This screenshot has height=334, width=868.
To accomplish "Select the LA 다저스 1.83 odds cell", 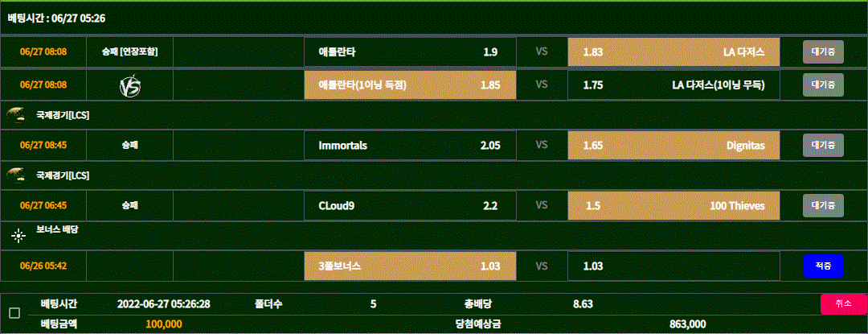I will click(674, 52).
